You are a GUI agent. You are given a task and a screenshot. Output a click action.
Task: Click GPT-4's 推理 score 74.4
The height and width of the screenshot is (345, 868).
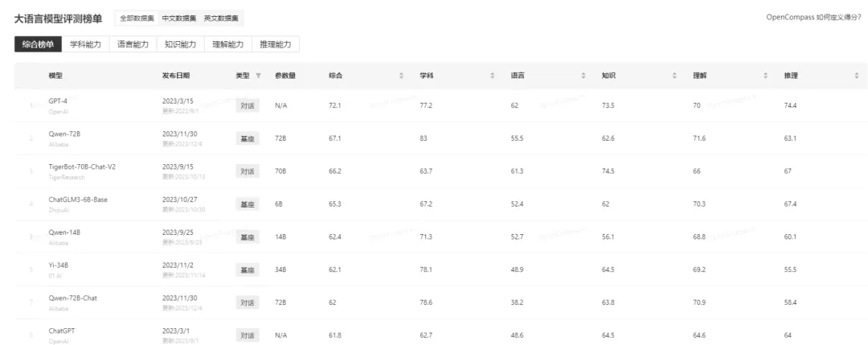pos(791,105)
